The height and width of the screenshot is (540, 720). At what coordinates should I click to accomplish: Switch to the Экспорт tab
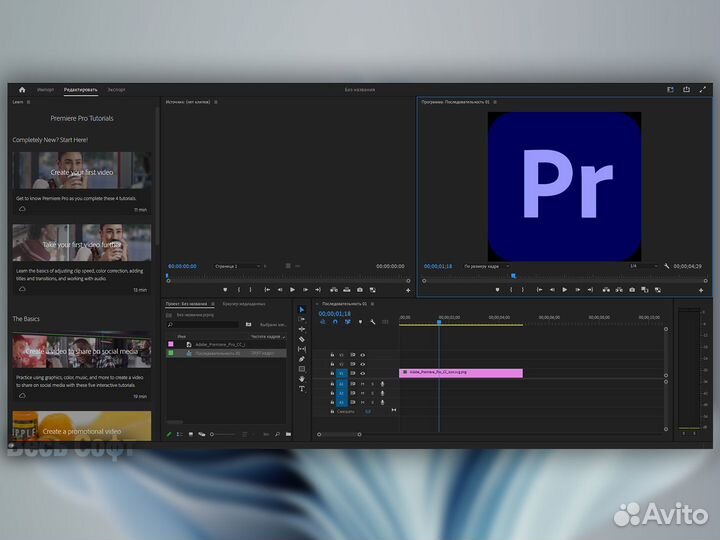point(116,90)
